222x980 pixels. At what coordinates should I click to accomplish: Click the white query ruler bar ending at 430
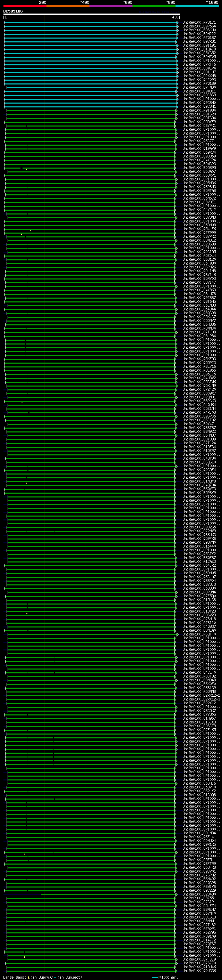(92, 14)
